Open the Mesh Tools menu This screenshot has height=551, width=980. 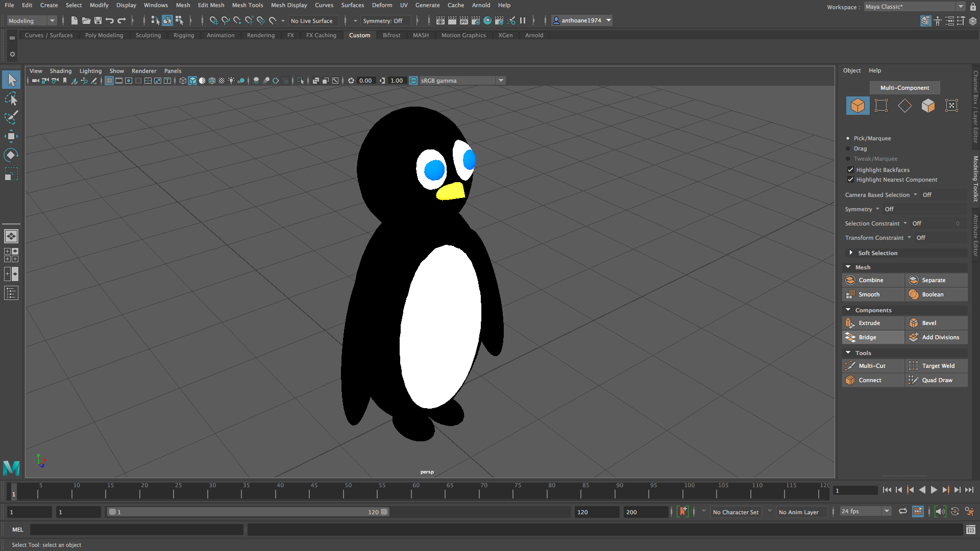click(248, 5)
